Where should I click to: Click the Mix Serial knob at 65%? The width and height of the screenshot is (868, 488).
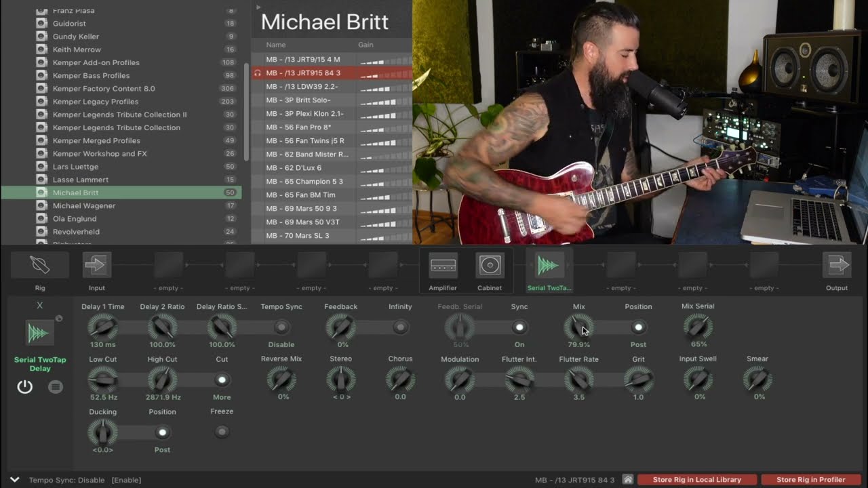tap(698, 327)
